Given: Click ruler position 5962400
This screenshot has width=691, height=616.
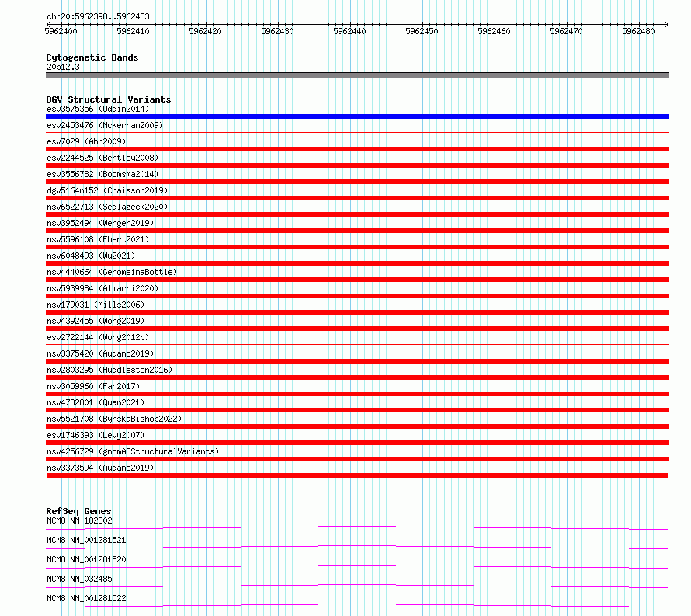Looking at the screenshot, I should coord(61,31).
